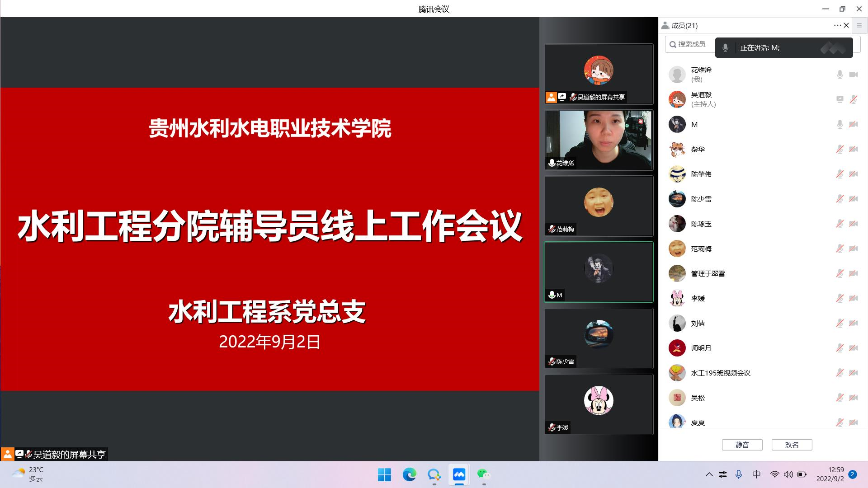Click microphone icon in speaking indicator banner

coord(726,48)
